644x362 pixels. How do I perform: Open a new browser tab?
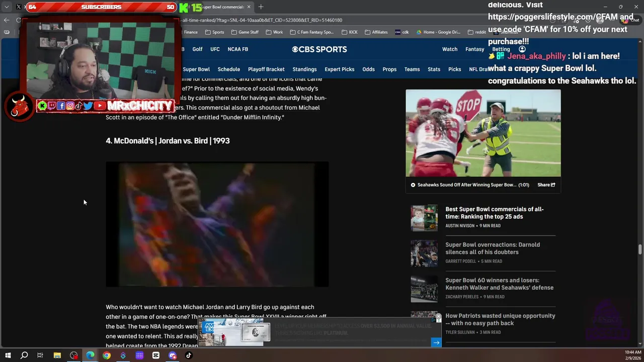[261, 7]
